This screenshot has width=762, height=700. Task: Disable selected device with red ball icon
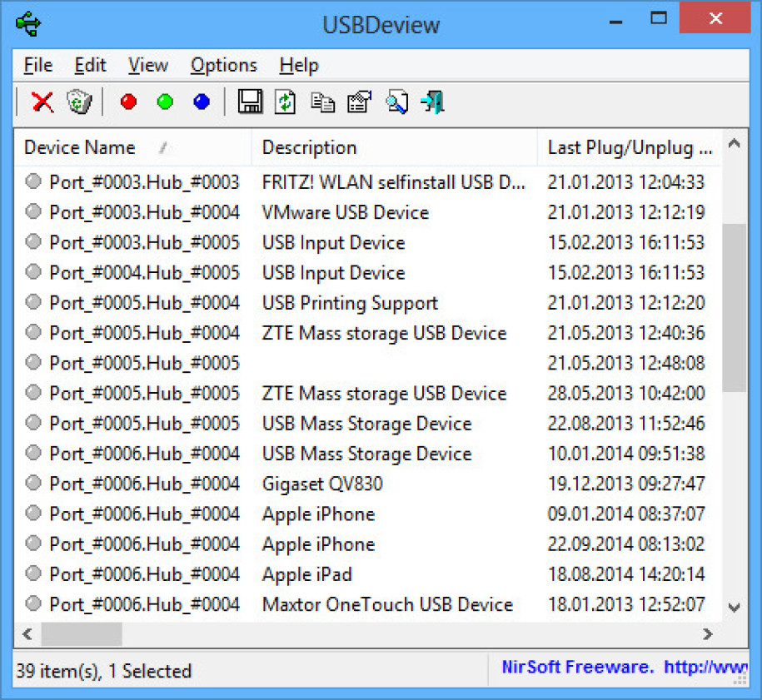pos(127,101)
